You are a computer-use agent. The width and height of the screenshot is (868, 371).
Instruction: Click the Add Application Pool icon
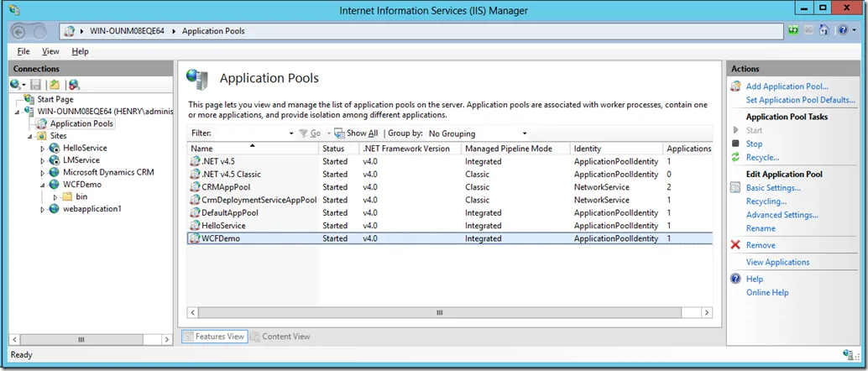tap(736, 86)
